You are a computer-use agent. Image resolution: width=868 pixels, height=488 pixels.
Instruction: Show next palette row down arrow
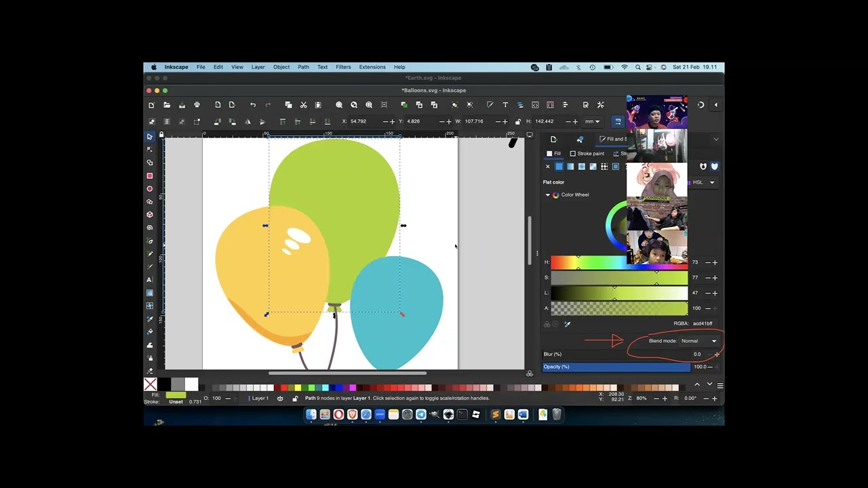coord(709,384)
